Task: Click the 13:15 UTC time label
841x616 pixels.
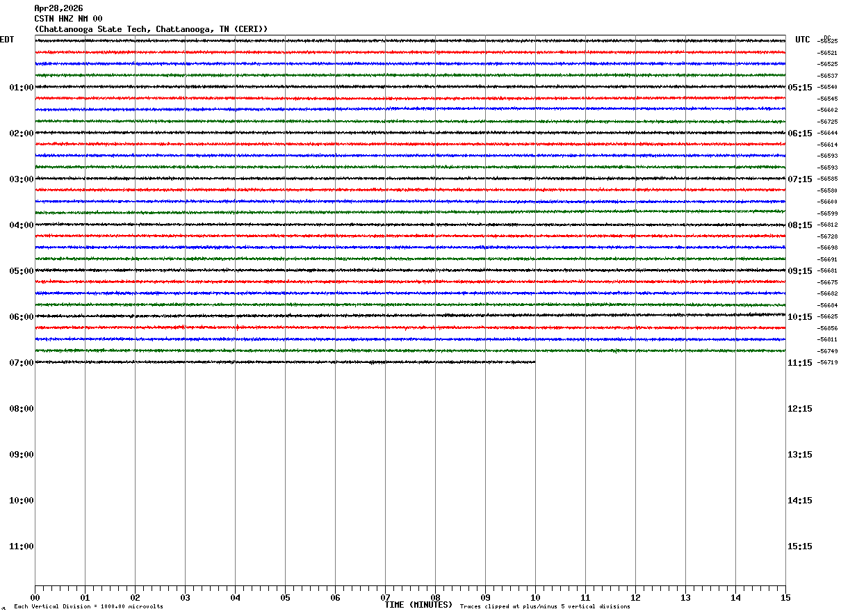Action: [800, 455]
